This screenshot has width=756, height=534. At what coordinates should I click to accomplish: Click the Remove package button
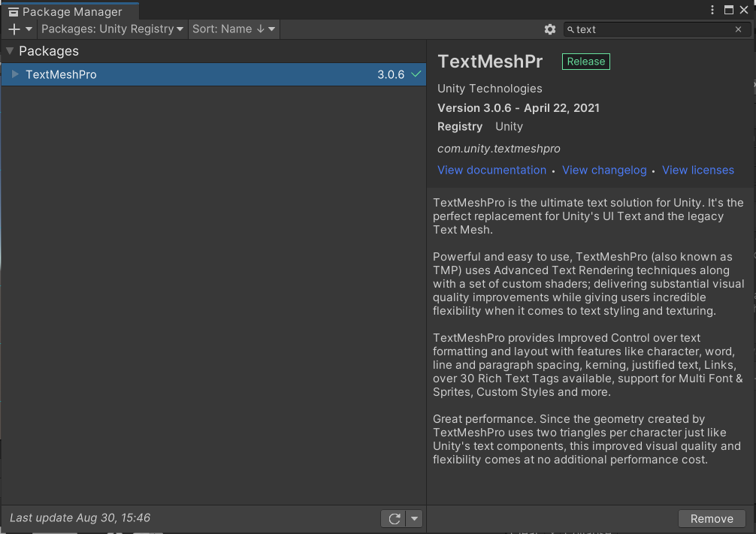(712, 518)
